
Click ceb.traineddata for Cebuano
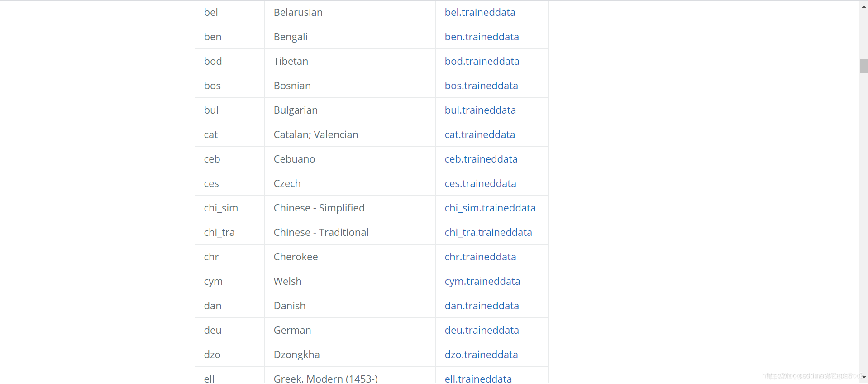click(481, 159)
